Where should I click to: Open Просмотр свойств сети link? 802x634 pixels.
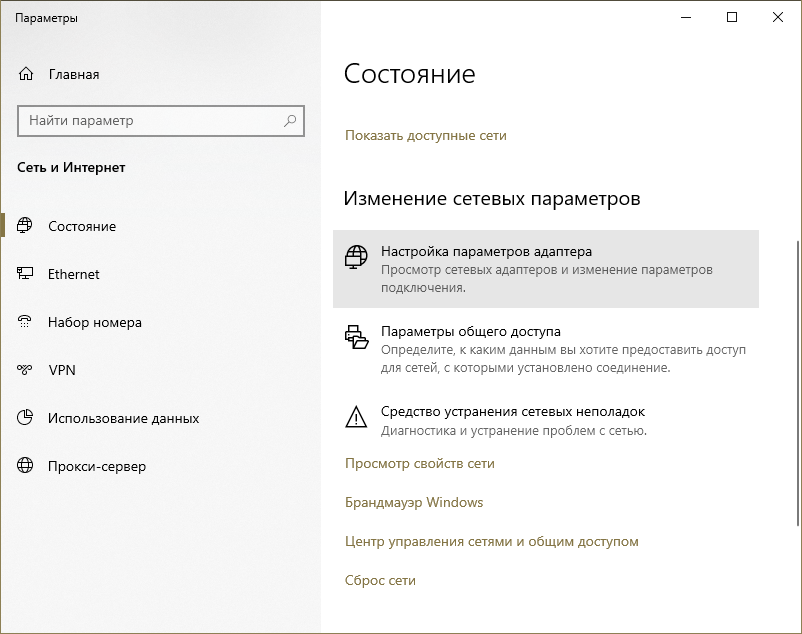(x=420, y=463)
